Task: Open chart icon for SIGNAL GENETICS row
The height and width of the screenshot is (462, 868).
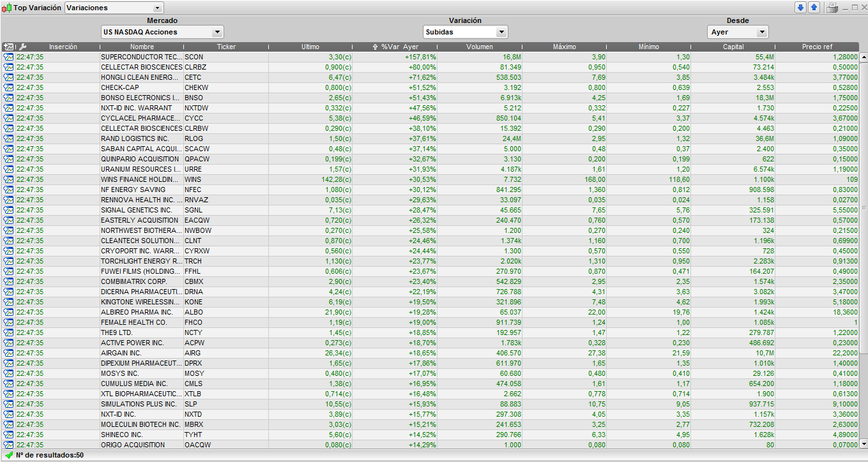Action: [x=8, y=210]
